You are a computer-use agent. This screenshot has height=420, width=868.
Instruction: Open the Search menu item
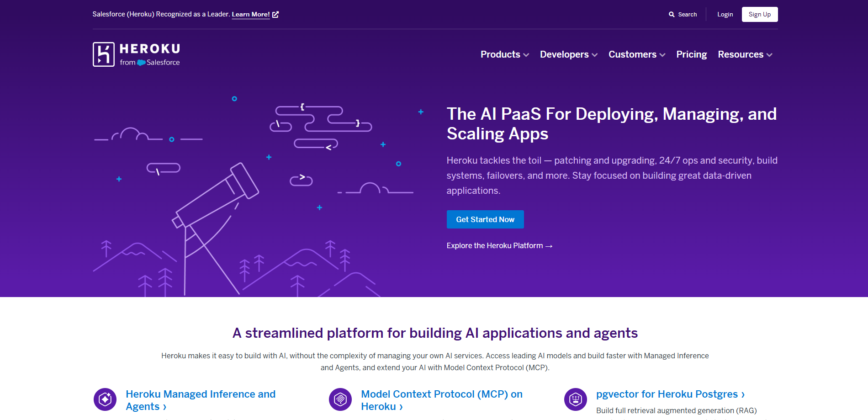[683, 14]
